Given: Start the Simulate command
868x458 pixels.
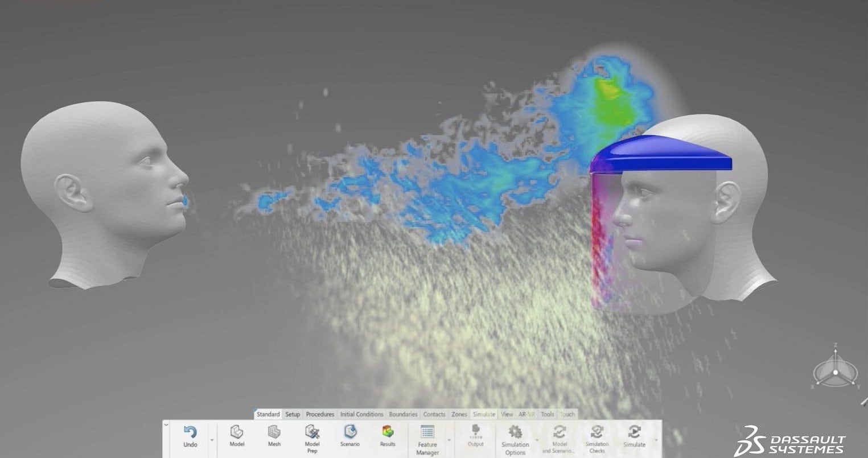Looking at the screenshot, I should click(634, 432).
